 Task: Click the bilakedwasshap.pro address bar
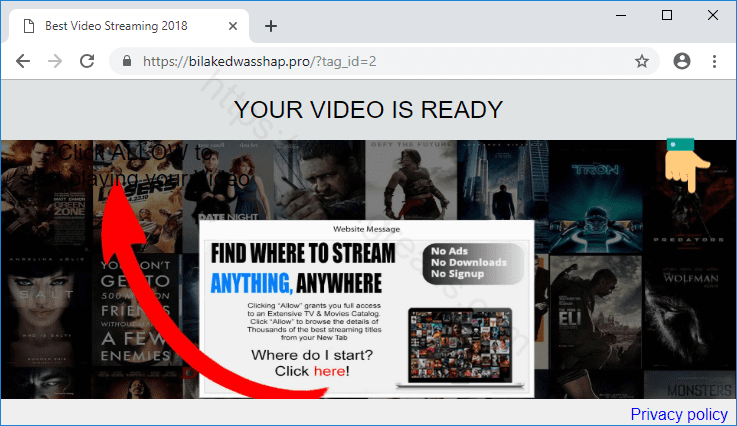380,61
